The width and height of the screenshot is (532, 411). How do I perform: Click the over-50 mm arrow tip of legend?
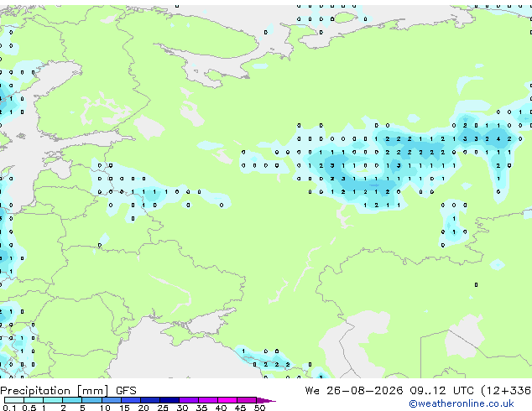[x=266, y=400]
